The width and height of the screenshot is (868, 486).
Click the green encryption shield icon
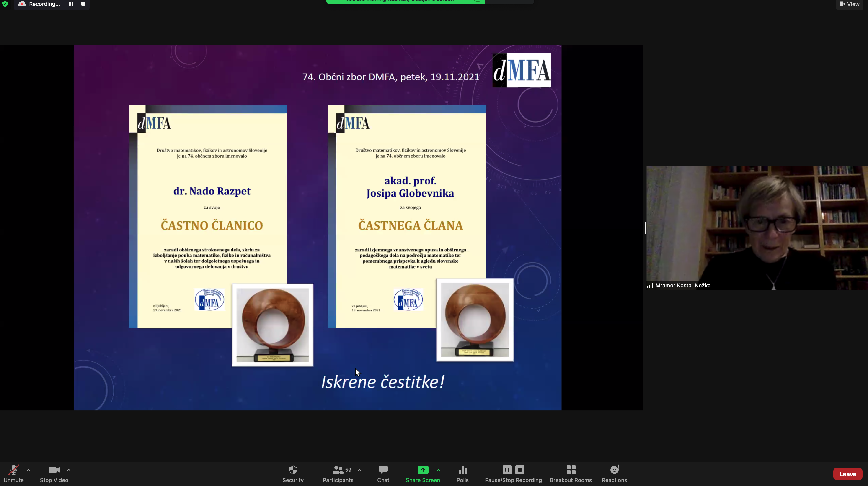click(5, 4)
